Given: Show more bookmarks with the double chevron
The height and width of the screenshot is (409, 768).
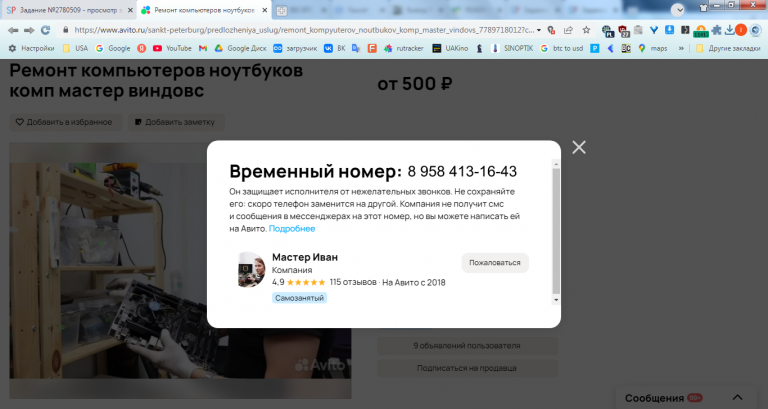Looking at the screenshot, I should click(x=681, y=48).
